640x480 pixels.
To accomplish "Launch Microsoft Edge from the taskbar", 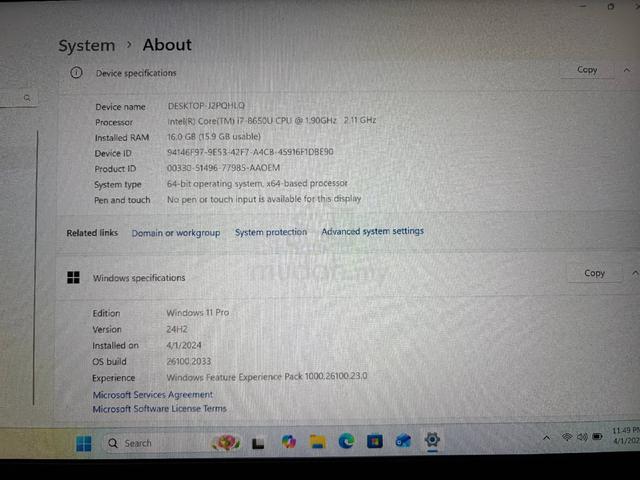I will [x=346, y=442].
